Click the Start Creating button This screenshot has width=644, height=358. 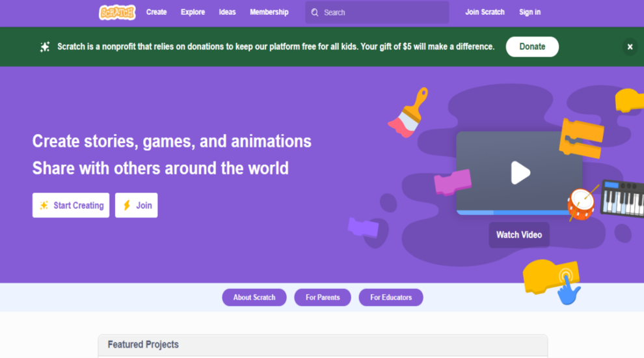pyautogui.click(x=71, y=205)
